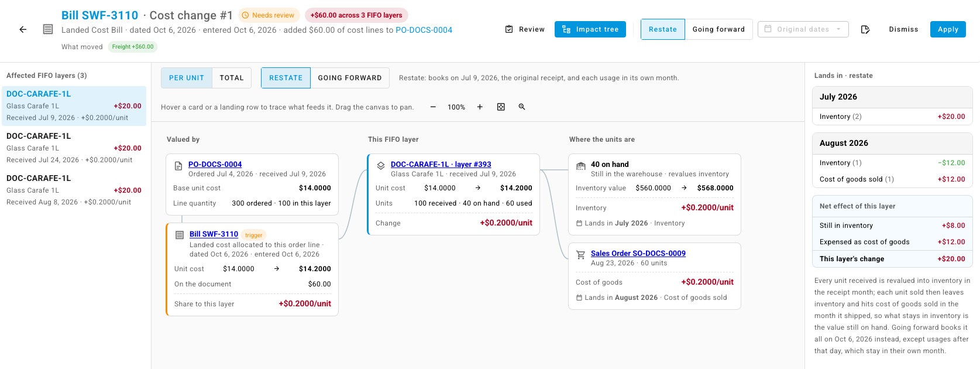Click July 2026 Inventory (2) row

pyautogui.click(x=892, y=117)
